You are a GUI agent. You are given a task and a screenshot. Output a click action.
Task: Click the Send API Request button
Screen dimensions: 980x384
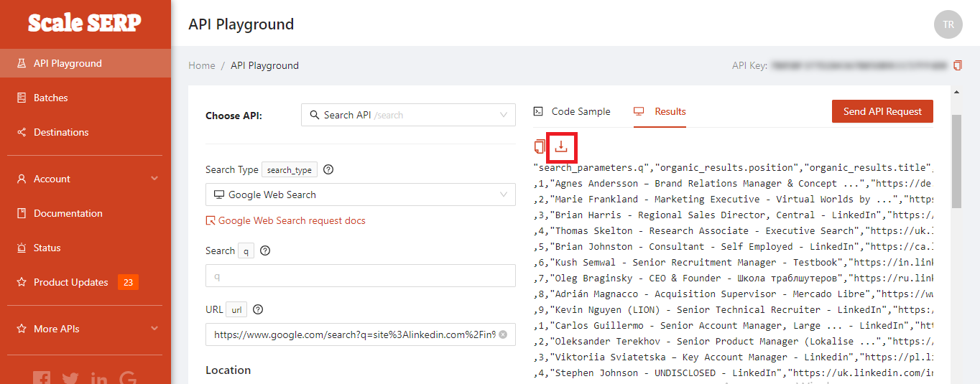click(x=882, y=111)
